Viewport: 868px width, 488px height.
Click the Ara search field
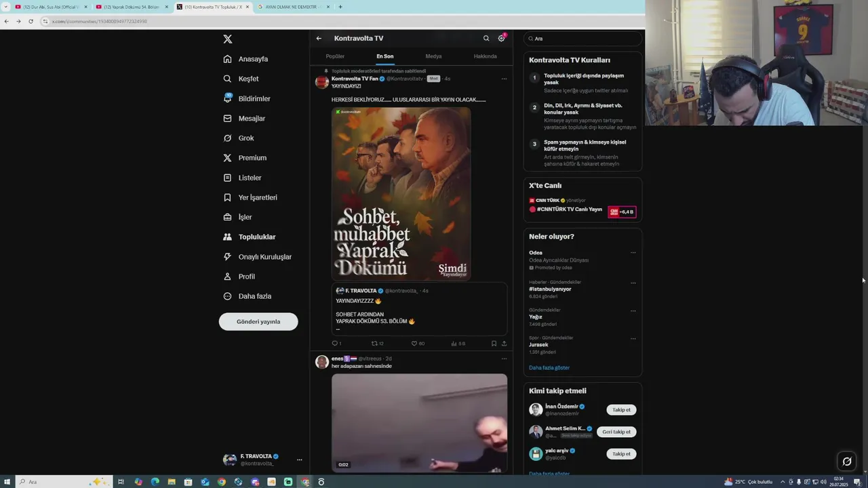pyautogui.click(x=583, y=39)
